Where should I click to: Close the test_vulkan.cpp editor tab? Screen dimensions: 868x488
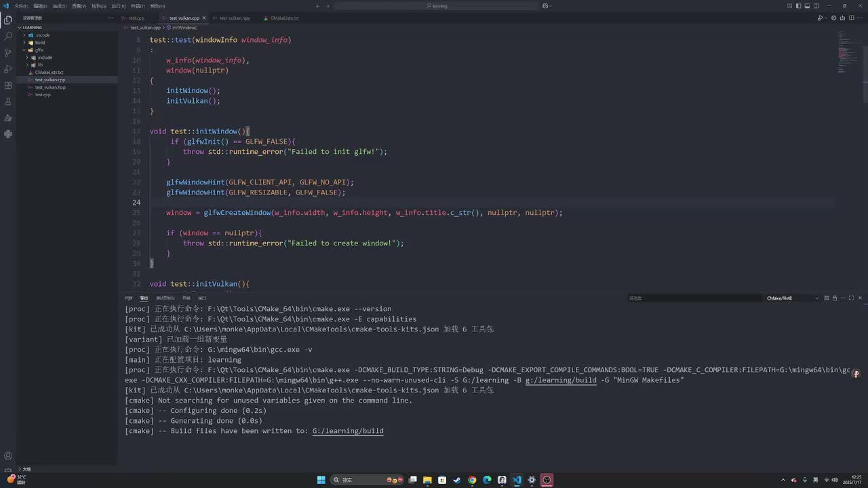(x=204, y=18)
